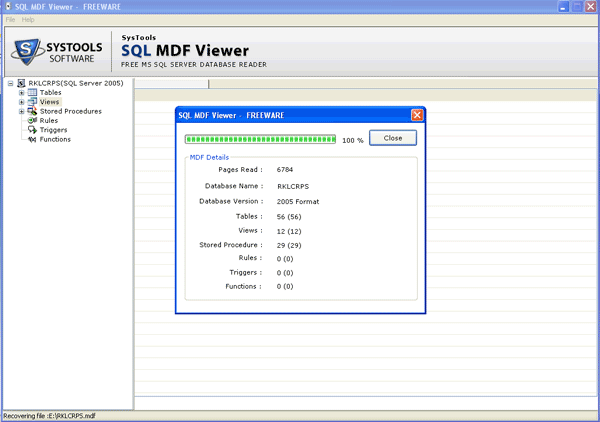Click the Close button in dialog
Viewport: 600px width, 422px height.
pos(393,138)
